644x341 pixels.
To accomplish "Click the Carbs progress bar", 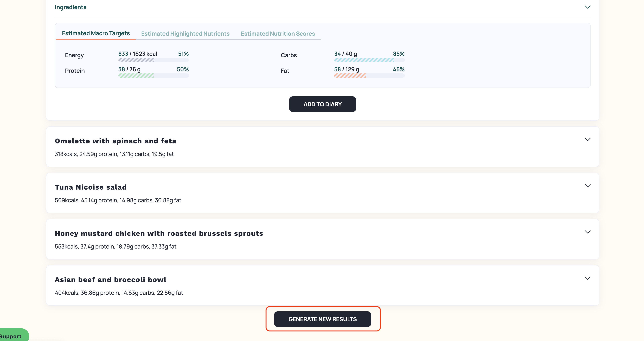I will 369,60.
